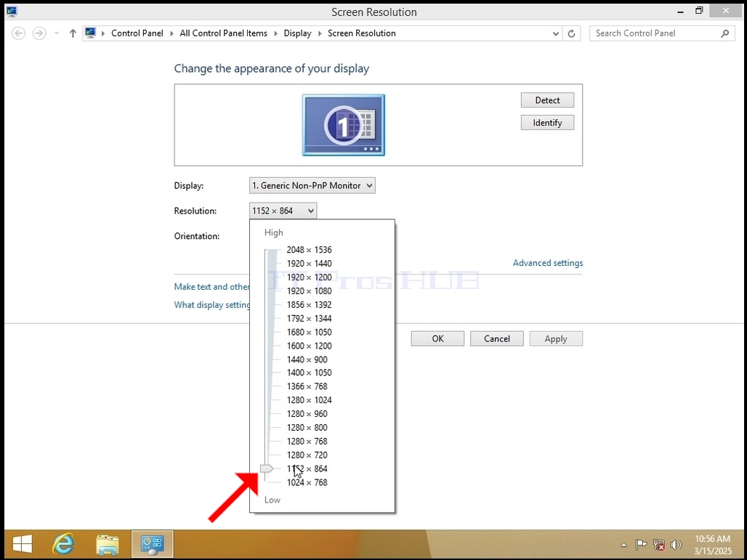Open All Control Panel Items breadcrumb

pyautogui.click(x=223, y=33)
